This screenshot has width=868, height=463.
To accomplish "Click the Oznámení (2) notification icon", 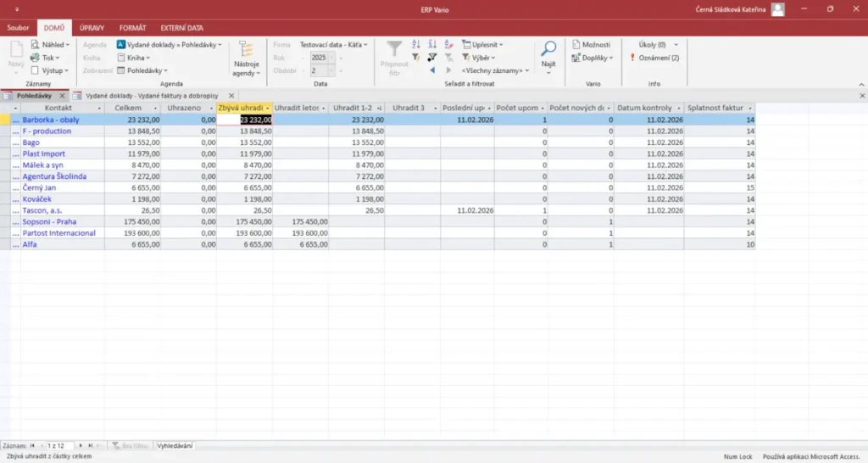I will pyautogui.click(x=632, y=58).
